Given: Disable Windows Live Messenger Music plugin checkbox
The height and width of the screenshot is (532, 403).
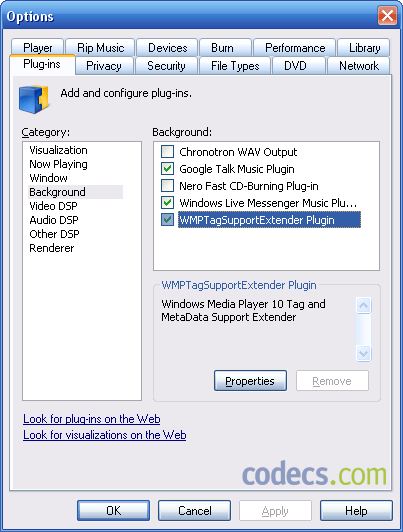Looking at the screenshot, I should 167,203.
